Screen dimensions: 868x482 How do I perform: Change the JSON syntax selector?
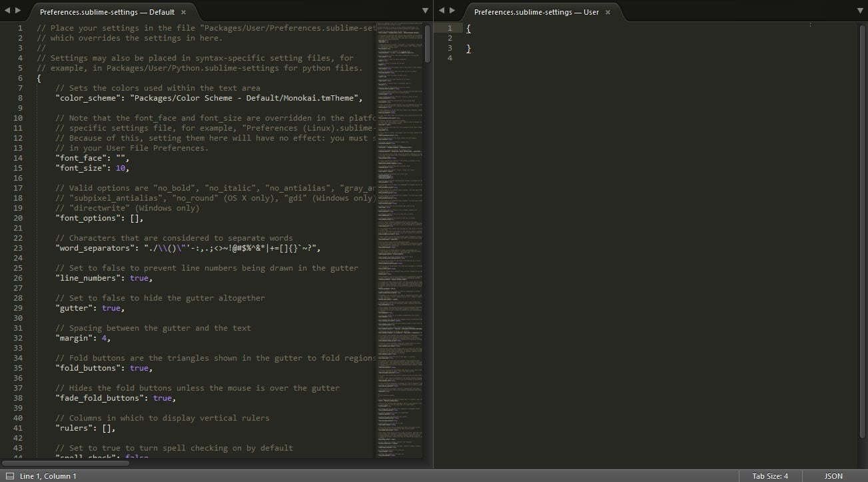point(833,476)
